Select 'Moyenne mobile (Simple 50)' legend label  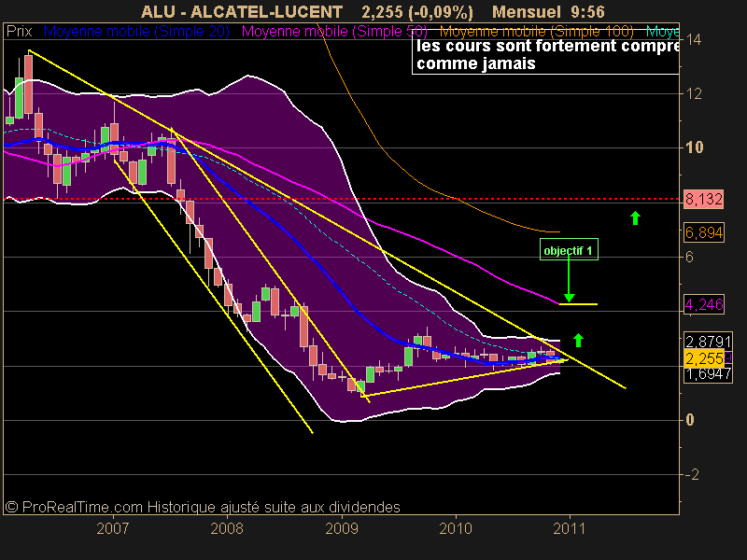[x=334, y=32]
